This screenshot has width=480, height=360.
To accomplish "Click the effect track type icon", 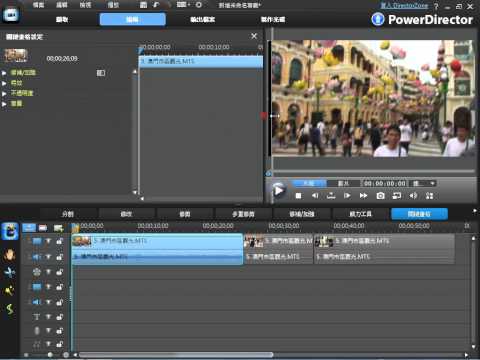I will 37,272.
